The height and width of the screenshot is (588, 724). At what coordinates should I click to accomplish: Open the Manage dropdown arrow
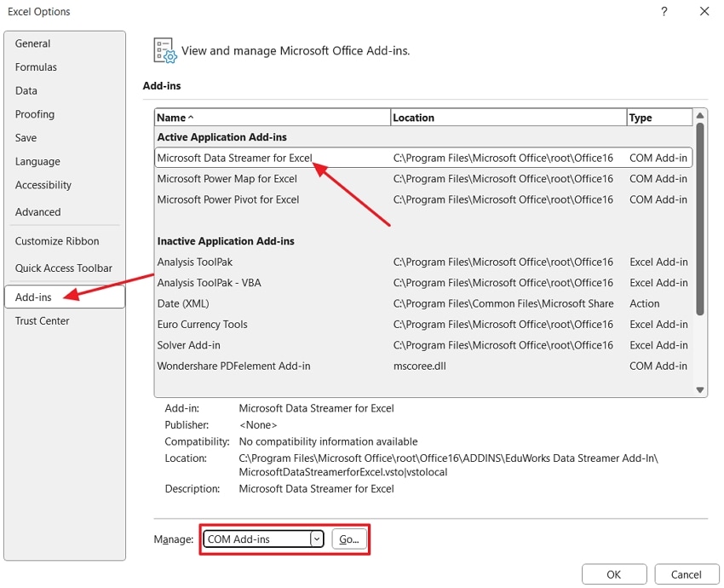click(x=316, y=539)
